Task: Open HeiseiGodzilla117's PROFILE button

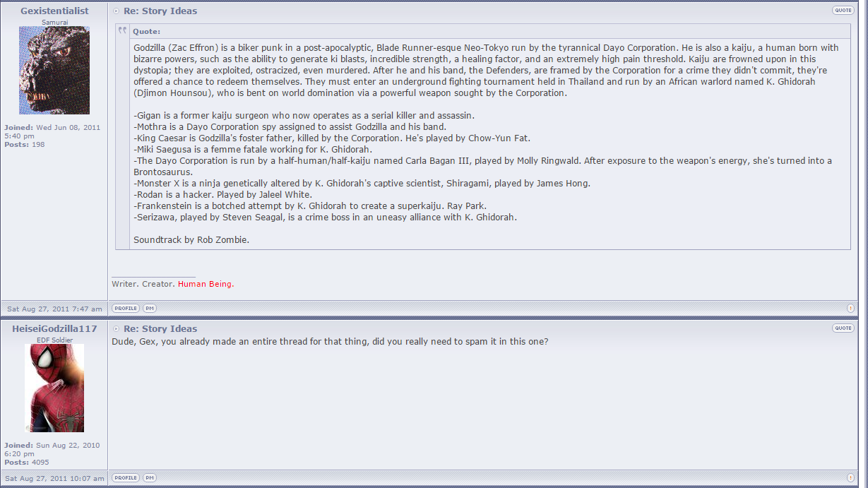Action: click(126, 477)
